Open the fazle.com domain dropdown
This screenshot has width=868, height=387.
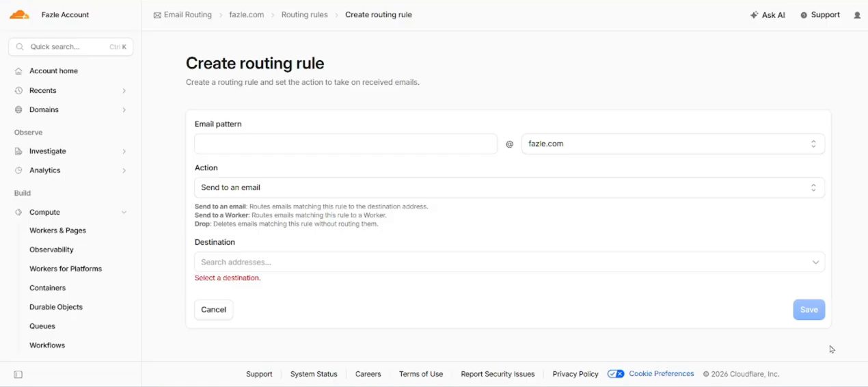point(673,144)
